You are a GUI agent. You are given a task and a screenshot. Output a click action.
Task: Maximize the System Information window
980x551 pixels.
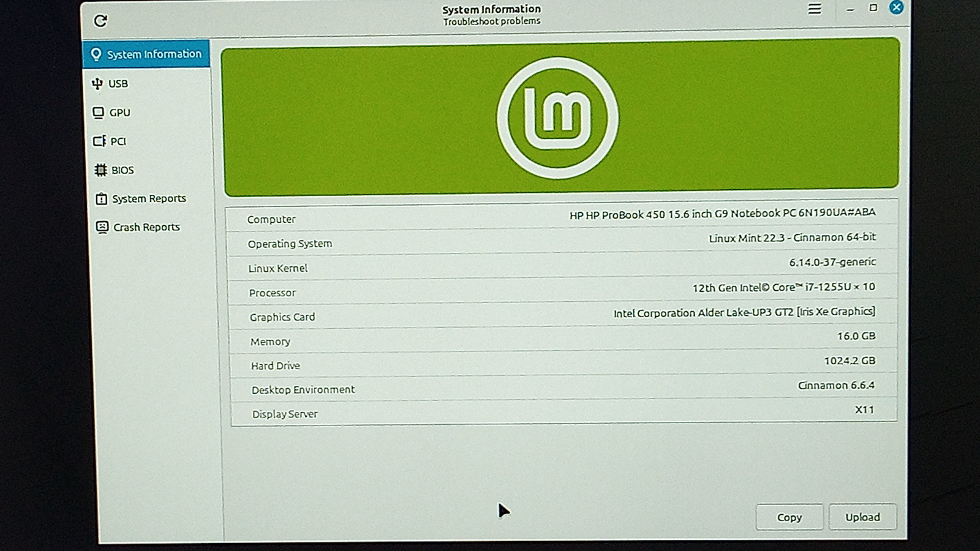pos(873,8)
